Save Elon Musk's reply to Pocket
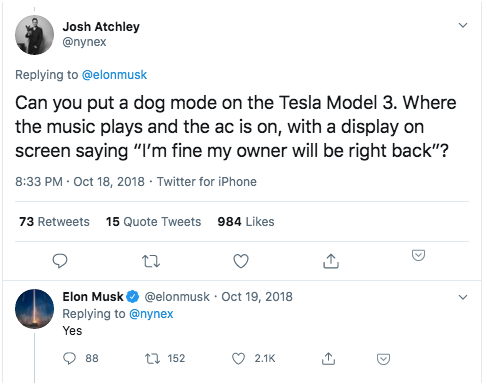The width and height of the screenshot is (487, 386). point(383,359)
